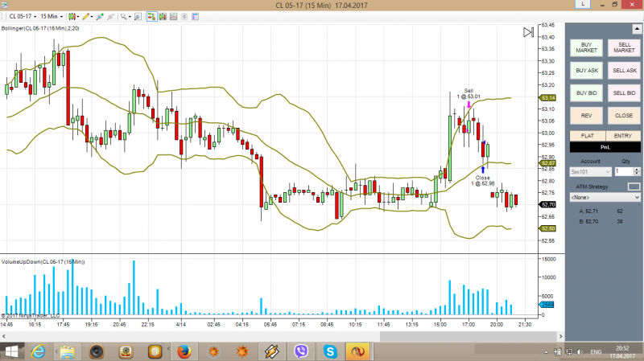Click the active NinjaTrader taskbar icon
Viewport: 644px width, 361px height.
[x=357, y=352]
